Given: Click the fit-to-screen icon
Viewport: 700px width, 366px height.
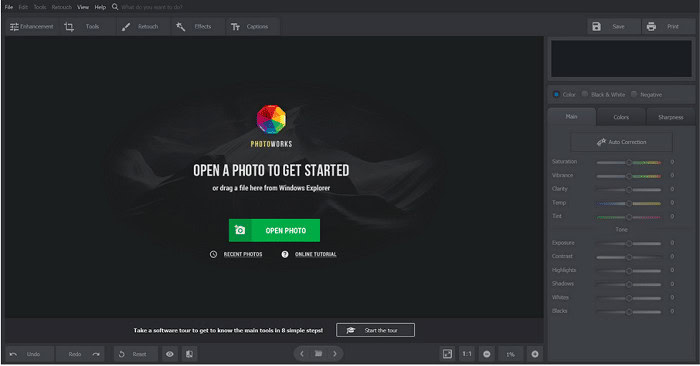Looking at the screenshot, I should click(x=447, y=354).
